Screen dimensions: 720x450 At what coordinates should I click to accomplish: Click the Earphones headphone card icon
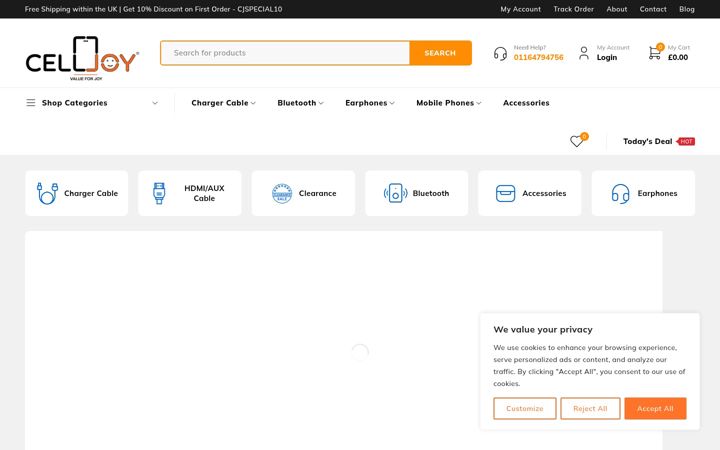point(620,193)
